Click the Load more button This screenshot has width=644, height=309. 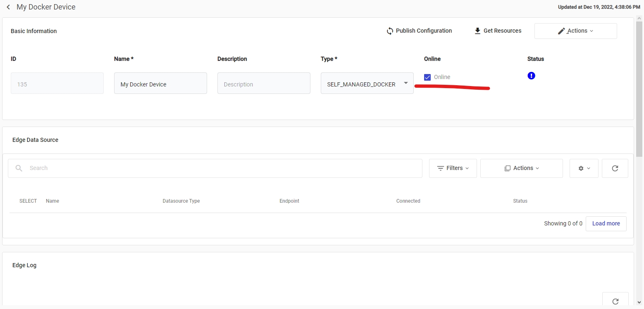click(606, 223)
